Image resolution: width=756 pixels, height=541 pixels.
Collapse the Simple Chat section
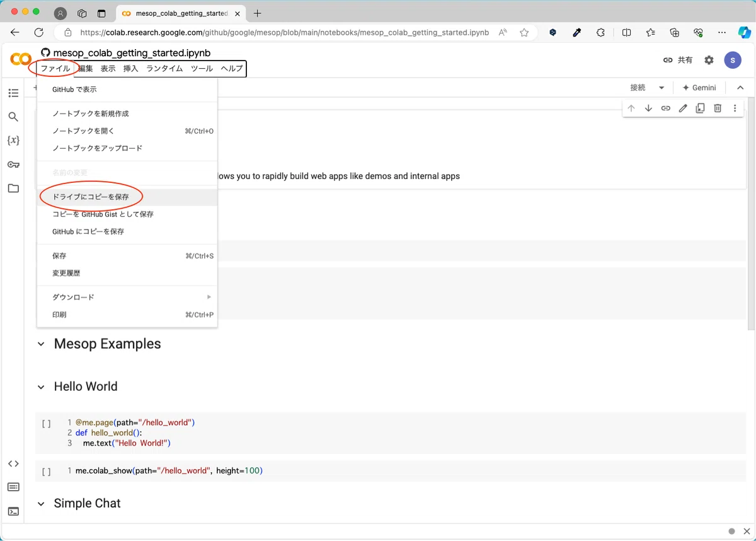pos(41,504)
